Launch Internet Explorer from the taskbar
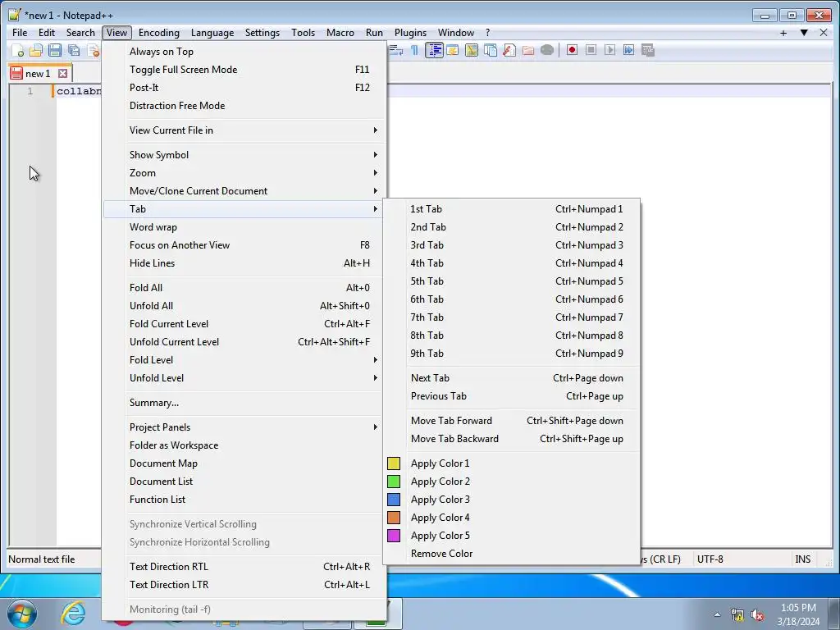Image resolution: width=840 pixels, height=630 pixels. tap(73, 614)
